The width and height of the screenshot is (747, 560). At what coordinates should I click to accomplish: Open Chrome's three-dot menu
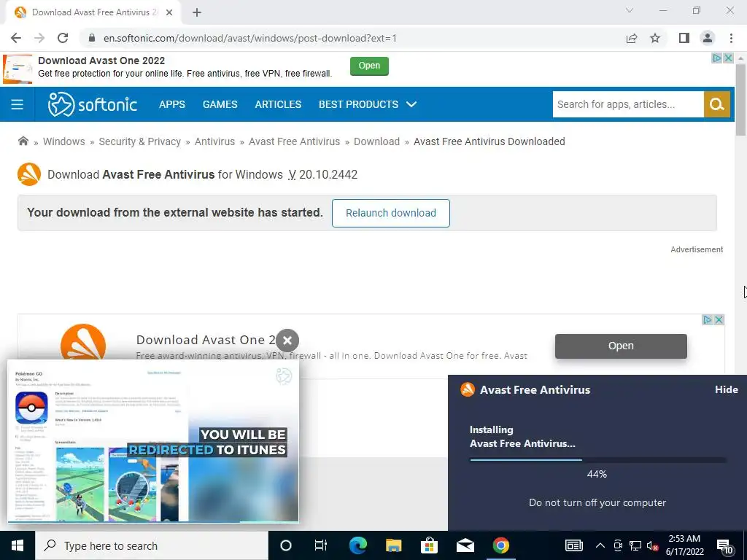tap(731, 38)
